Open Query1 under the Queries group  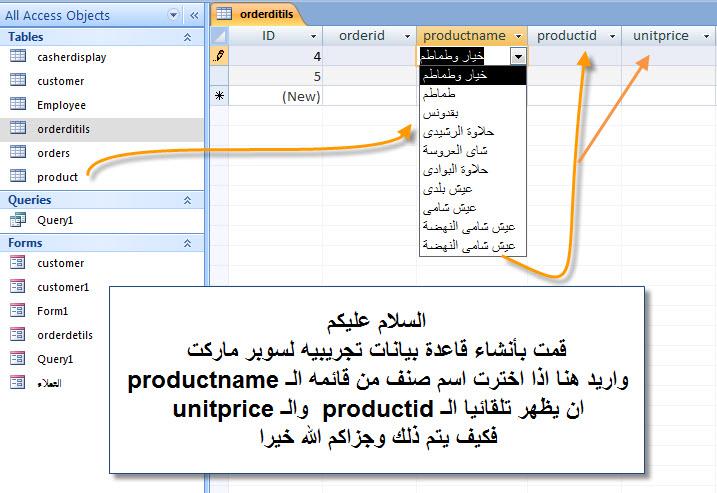tap(55, 220)
